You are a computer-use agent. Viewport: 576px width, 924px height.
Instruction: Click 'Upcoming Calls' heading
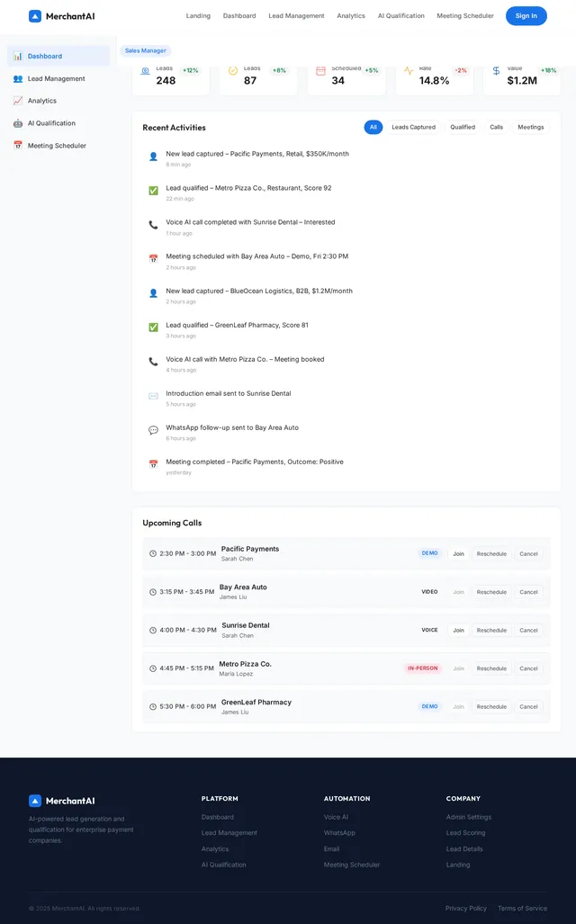[x=172, y=523]
